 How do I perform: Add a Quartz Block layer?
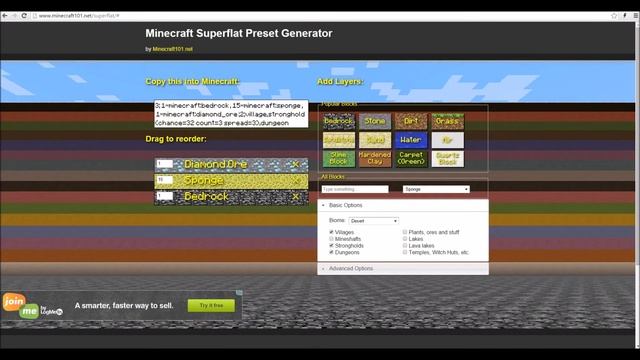coord(447,158)
